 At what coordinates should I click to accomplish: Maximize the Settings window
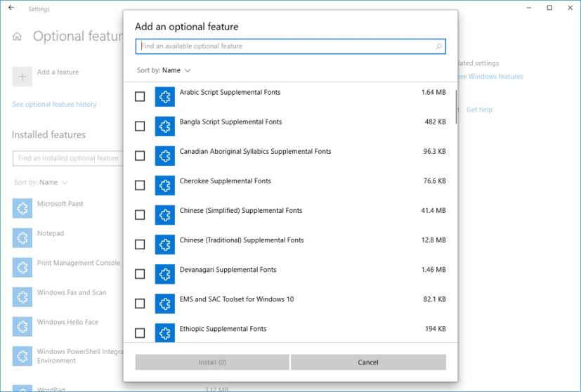click(x=549, y=8)
